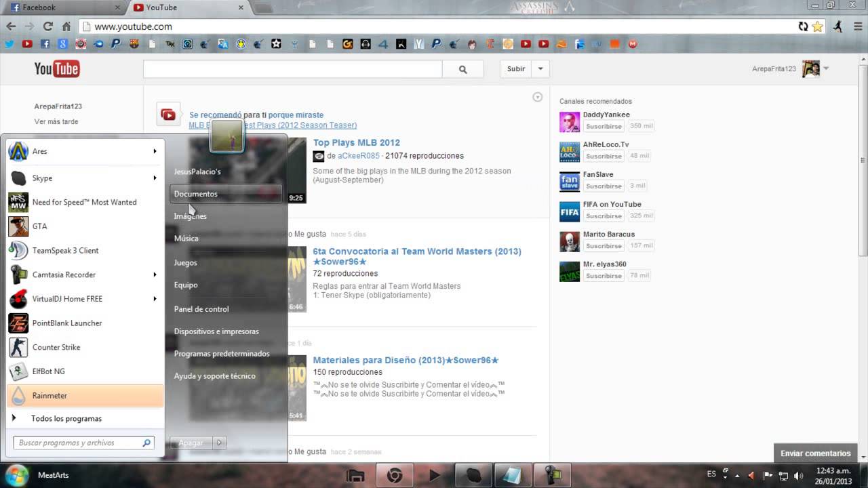Screen dimensions: 868x488
Task: Open the network tray icon
Action: [x=783, y=476]
